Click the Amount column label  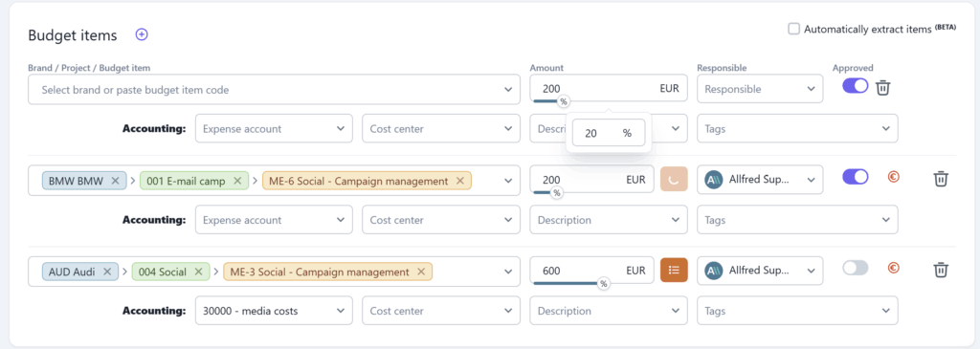coord(546,68)
